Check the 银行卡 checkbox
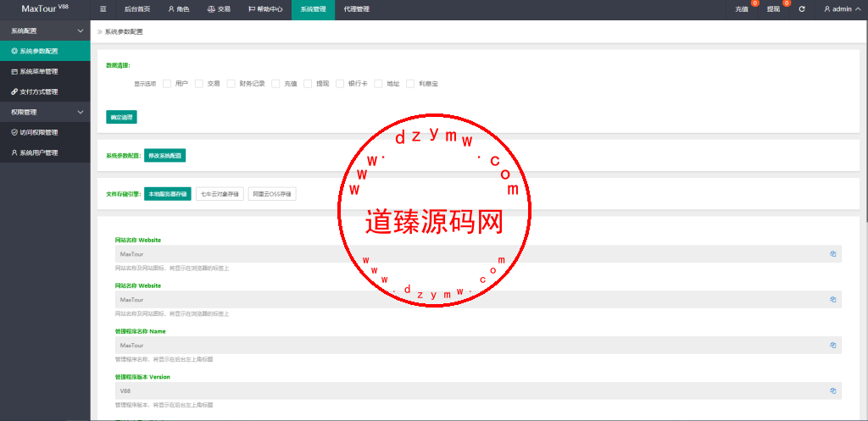 [339, 84]
